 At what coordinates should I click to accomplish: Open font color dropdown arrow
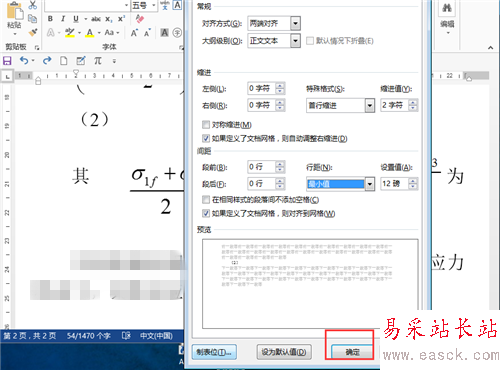pos(99,33)
